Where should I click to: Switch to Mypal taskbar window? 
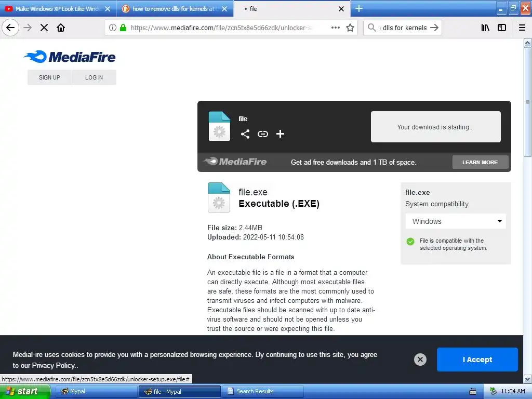point(96,391)
